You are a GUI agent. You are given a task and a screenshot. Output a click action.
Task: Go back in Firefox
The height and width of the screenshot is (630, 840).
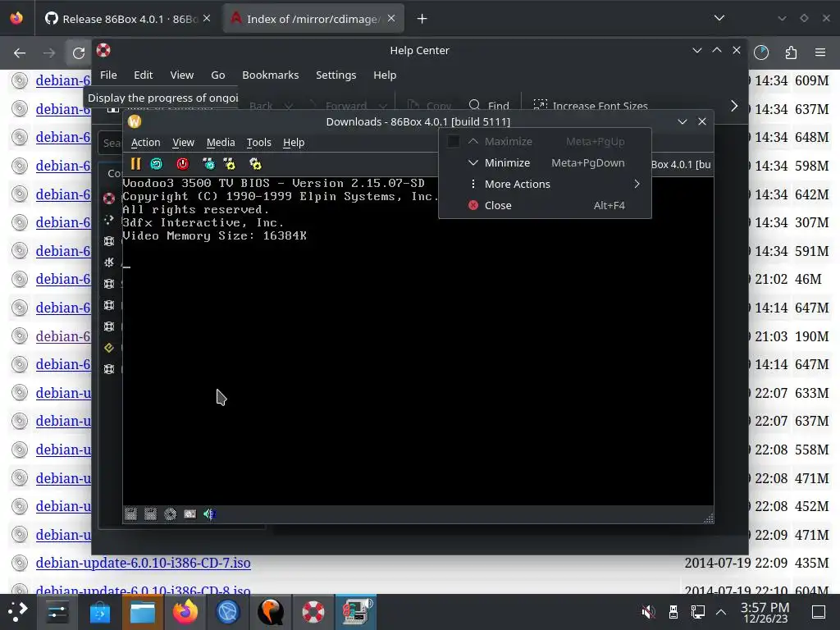[x=20, y=53]
